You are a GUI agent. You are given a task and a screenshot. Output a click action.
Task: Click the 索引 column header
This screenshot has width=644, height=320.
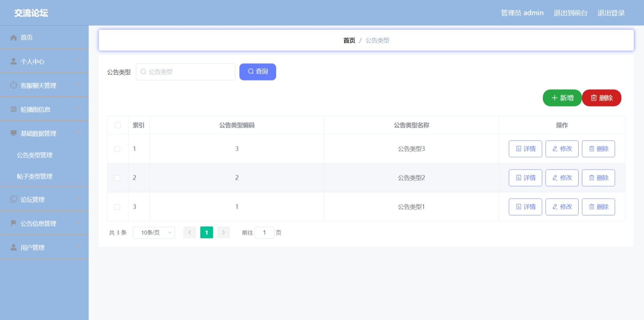[138, 125]
